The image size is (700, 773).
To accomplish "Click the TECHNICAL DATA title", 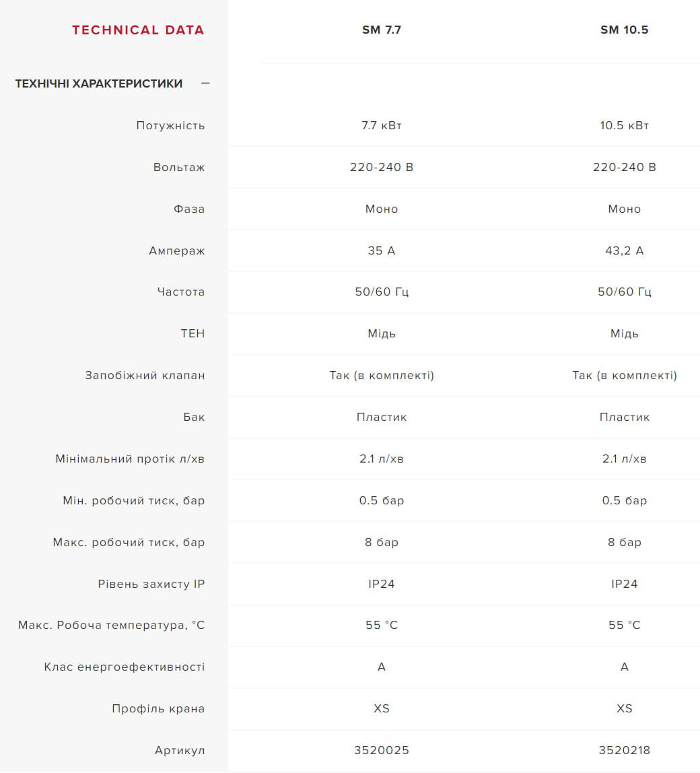I will 138,30.
